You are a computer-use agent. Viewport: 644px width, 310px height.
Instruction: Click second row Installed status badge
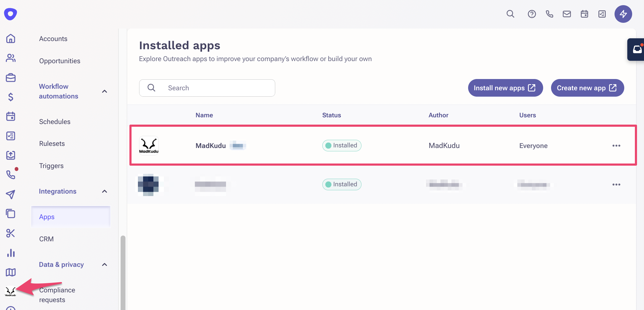[342, 184]
